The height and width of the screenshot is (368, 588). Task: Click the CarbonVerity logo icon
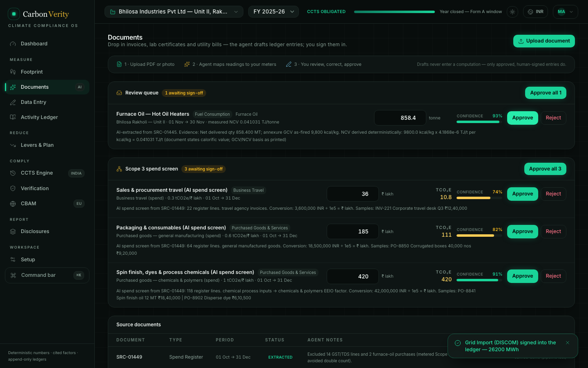tap(14, 14)
